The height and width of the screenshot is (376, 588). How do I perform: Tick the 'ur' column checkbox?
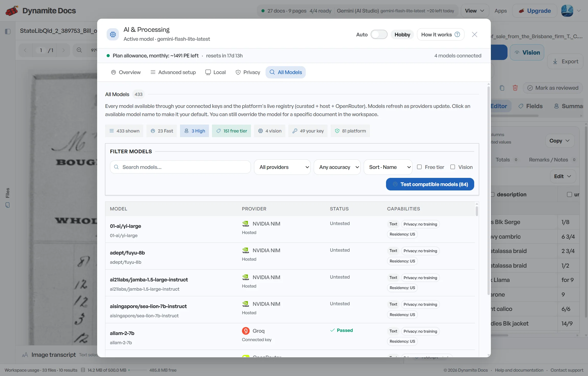tap(570, 195)
